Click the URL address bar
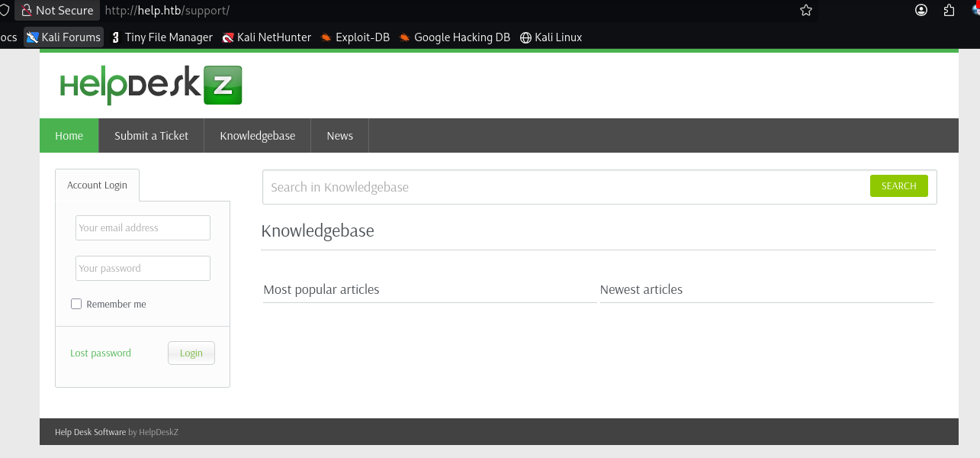This screenshot has width=980, height=458. (450, 11)
